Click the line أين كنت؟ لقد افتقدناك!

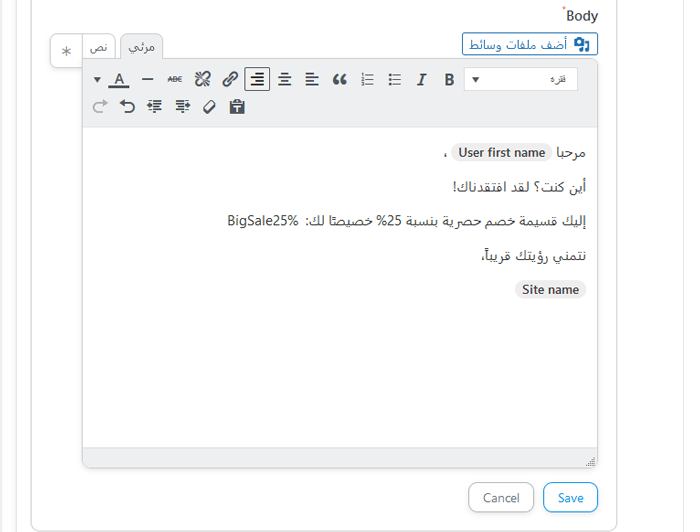tap(519, 187)
